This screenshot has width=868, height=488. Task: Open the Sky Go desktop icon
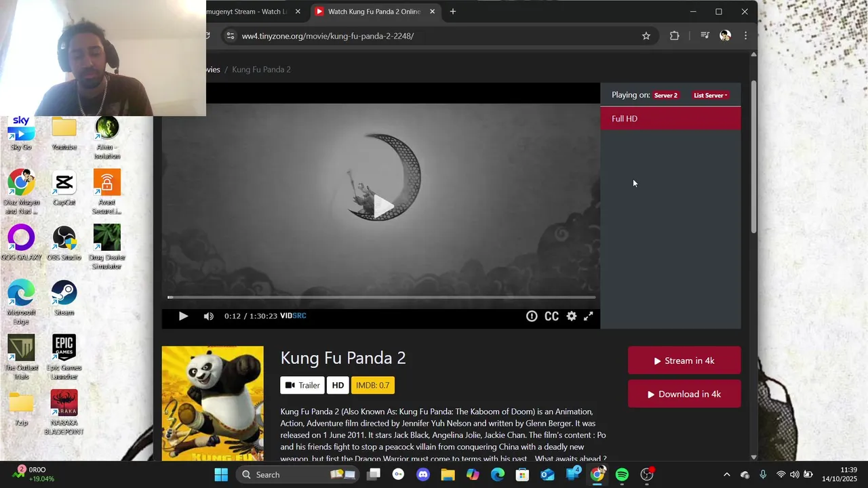pyautogui.click(x=21, y=133)
